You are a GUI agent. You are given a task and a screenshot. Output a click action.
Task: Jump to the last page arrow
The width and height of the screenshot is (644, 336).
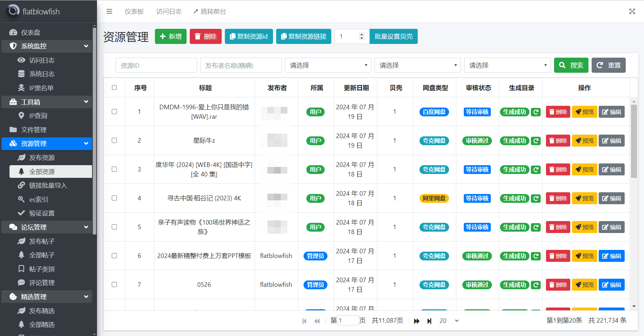[x=429, y=321]
